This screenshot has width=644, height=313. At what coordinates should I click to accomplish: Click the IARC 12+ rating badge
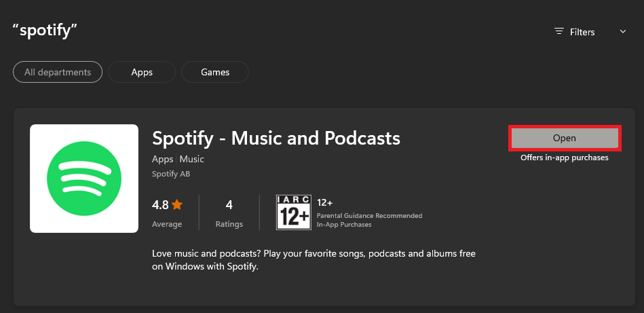tap(294, 213)
